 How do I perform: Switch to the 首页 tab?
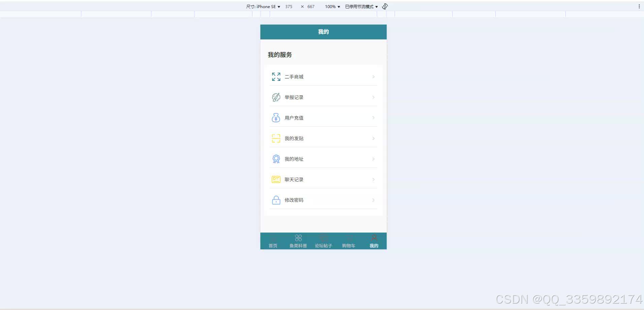tap(272, 241)
